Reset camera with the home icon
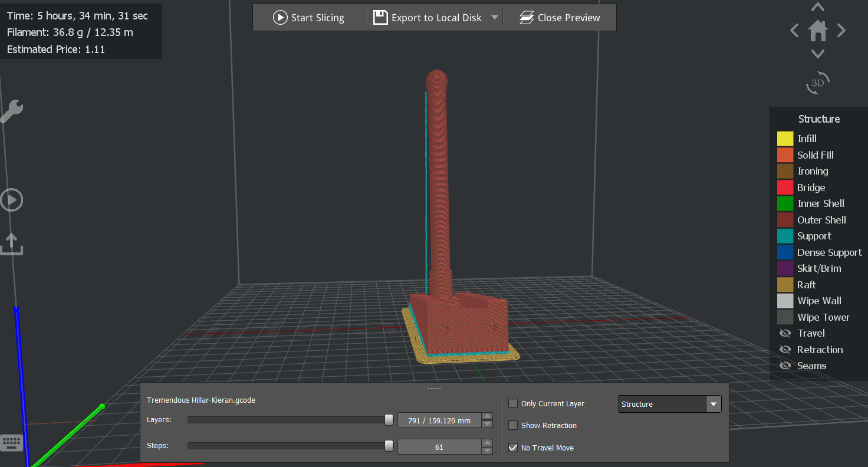868x467 pixels. [x=818, y=30]
